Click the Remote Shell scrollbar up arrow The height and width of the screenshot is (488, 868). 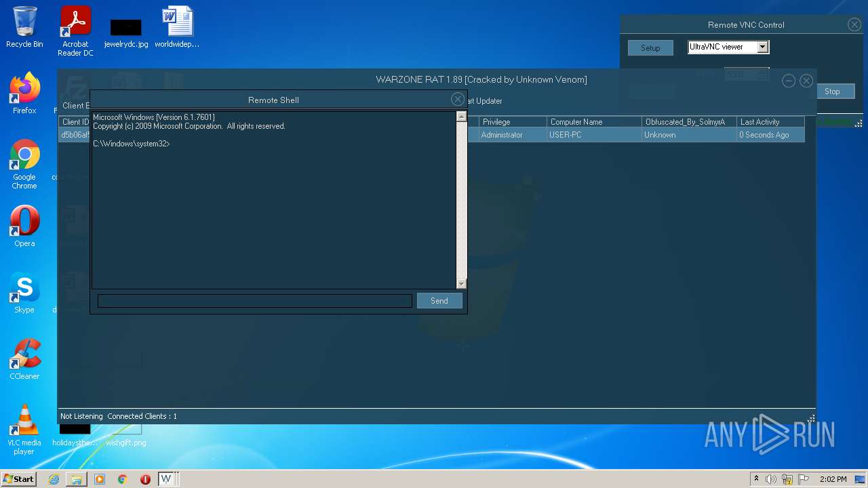pos(461,117)
